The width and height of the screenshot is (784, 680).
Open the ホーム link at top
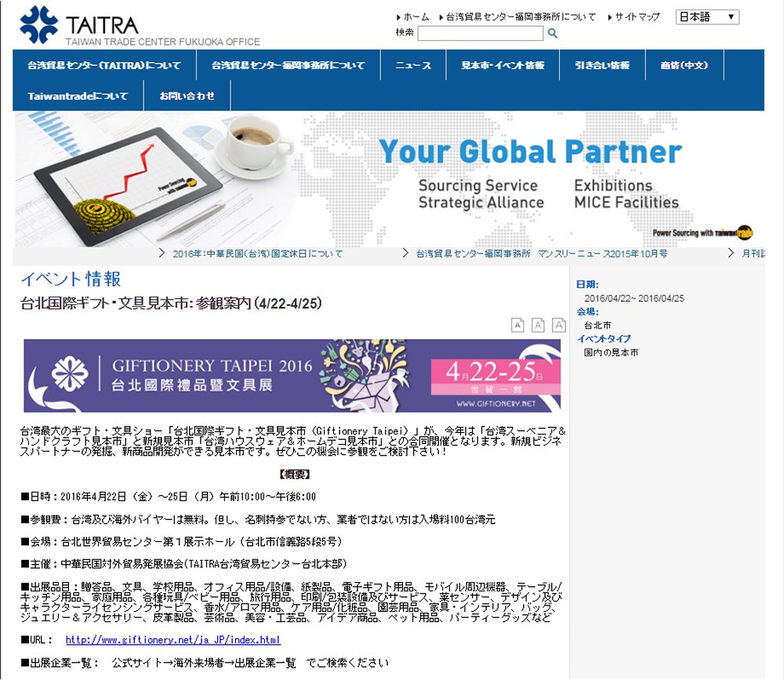(416, 16)
